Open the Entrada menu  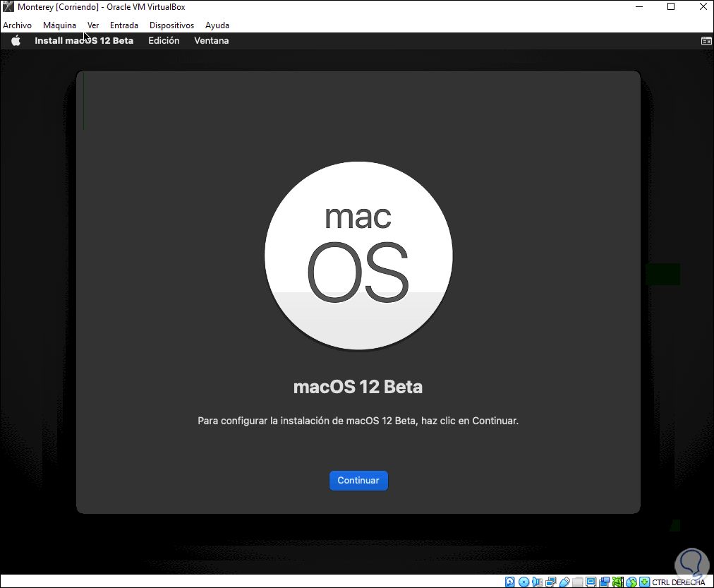pos(124,25)
